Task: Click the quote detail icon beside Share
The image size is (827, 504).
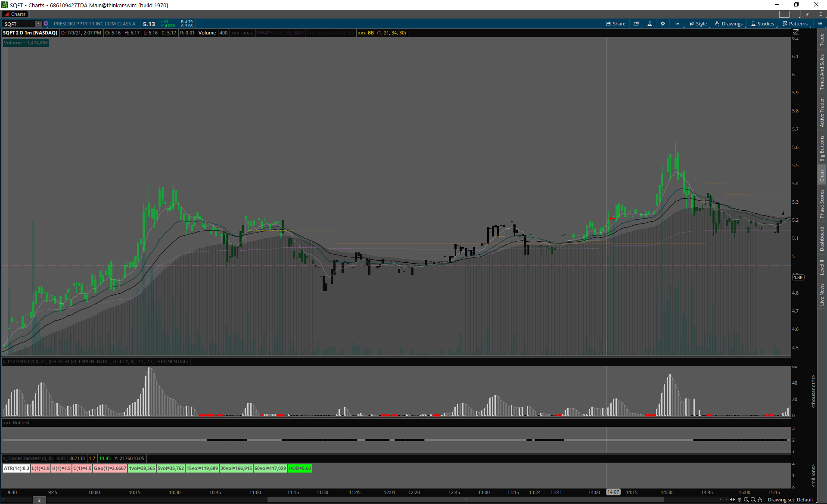Action: point(636,24)
